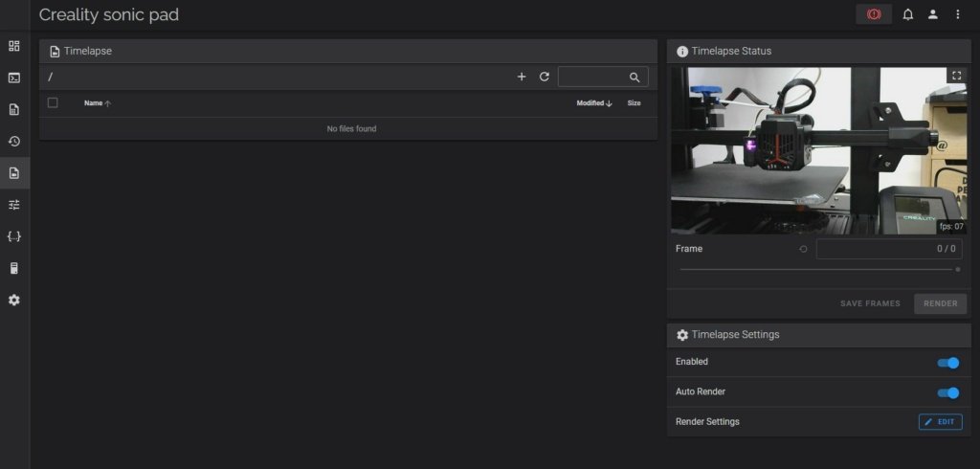Open user account menu
Image resolution: width=980 pixels, height=469 pixels.
click(x=932, y=14)
